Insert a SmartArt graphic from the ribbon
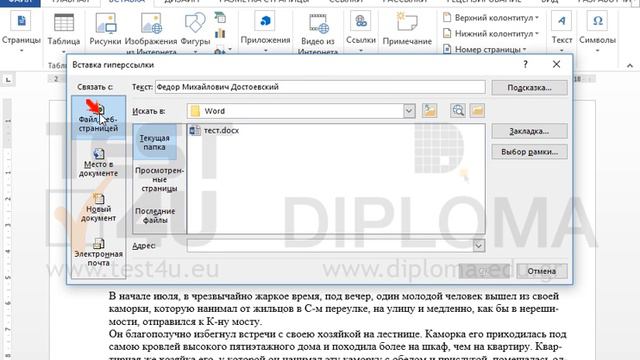This screenshot has width=640, height=360. [220, 18]
